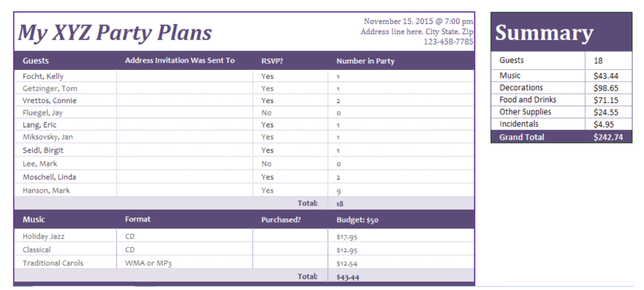Screen dimensions: 644x290
Task: Click the Summary heading
Action: [x=544, y=33]
